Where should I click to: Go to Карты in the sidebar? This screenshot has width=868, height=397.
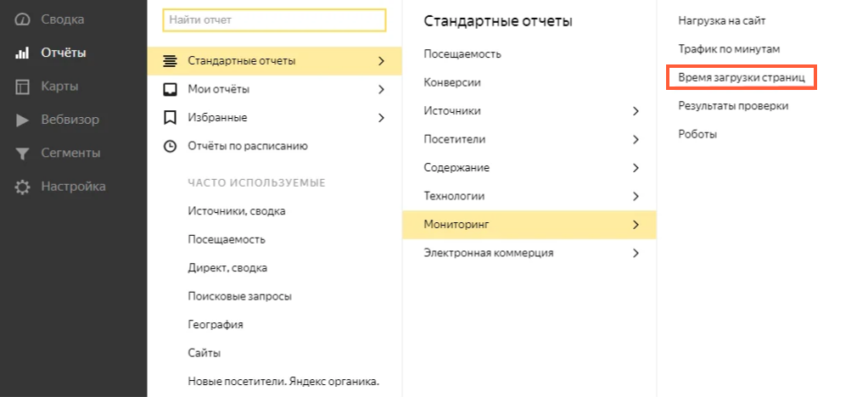click(59, 87)
